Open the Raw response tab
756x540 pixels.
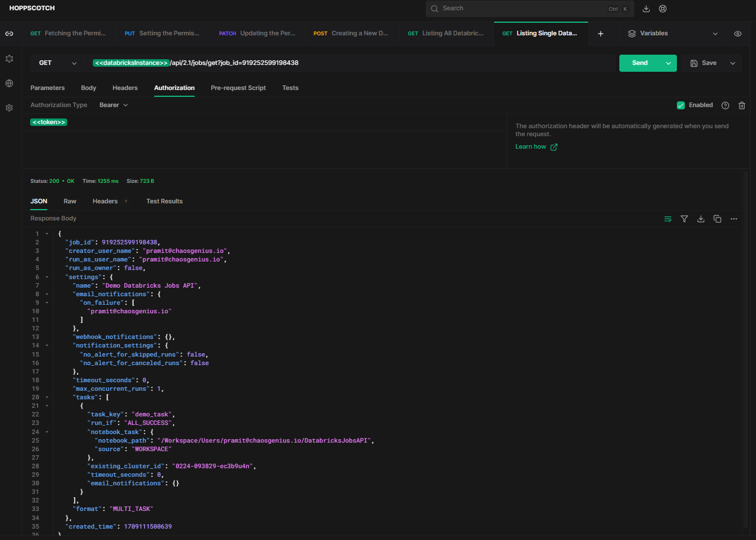pos(69,201)
